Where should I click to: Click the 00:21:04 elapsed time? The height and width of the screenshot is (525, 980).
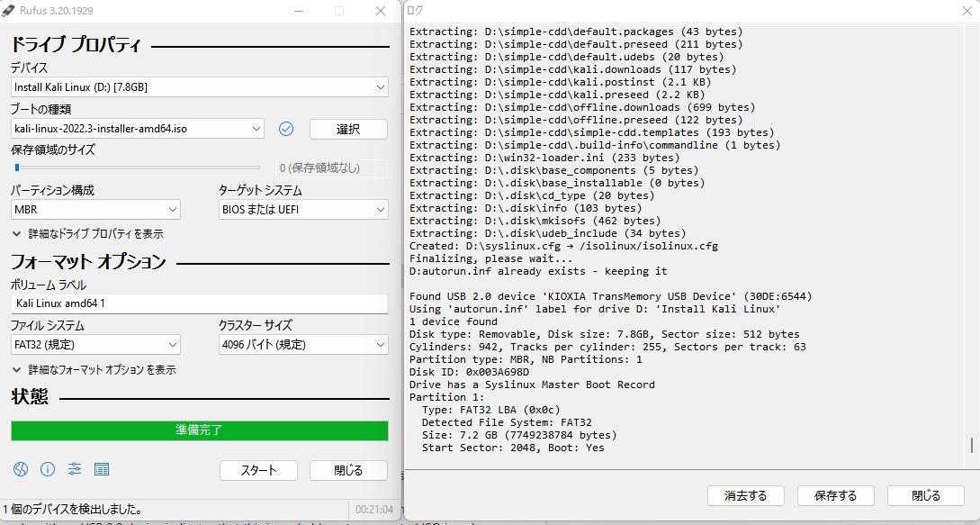(373, 510)
